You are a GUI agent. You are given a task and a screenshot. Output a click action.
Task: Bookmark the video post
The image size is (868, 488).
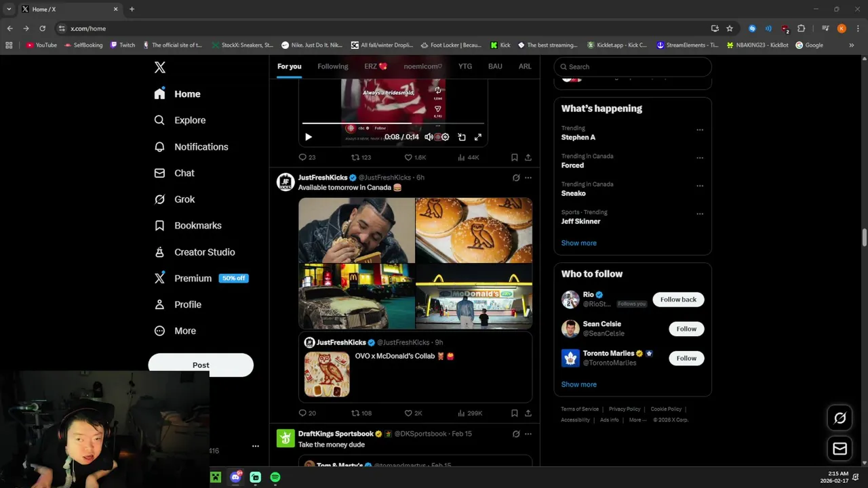pos(515,157)
